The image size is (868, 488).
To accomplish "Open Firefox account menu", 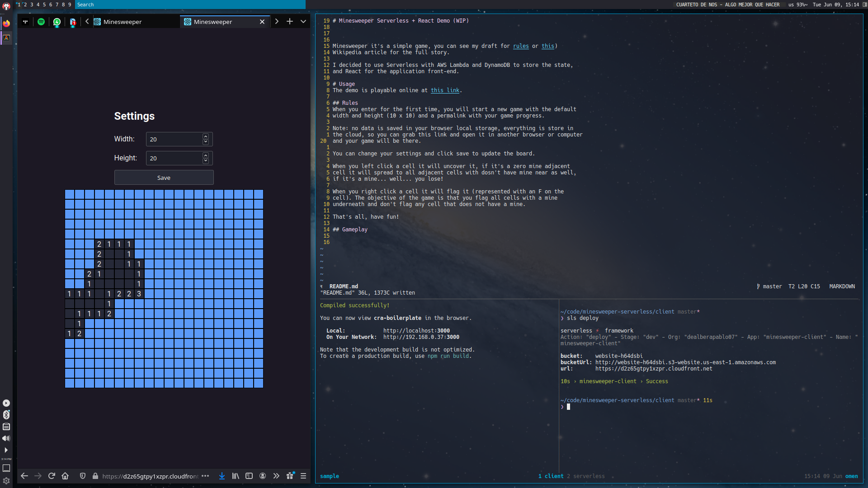I will tap(263, 476).
